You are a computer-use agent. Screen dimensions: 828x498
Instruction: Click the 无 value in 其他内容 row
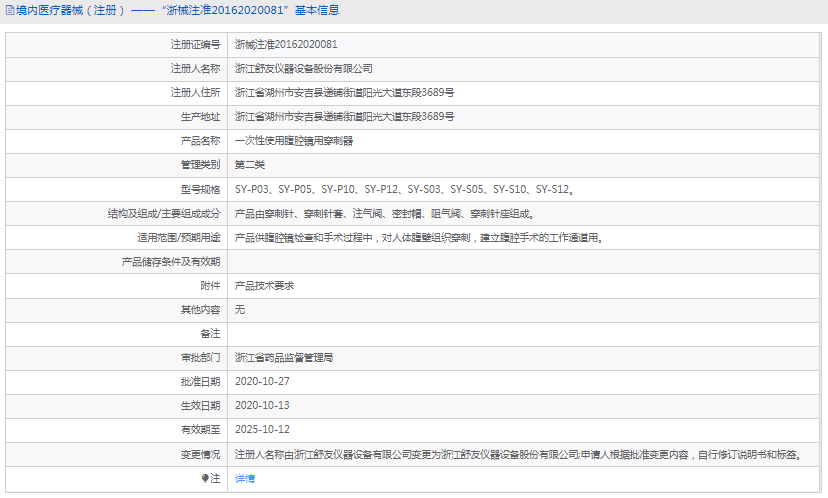tap(240, 310)
